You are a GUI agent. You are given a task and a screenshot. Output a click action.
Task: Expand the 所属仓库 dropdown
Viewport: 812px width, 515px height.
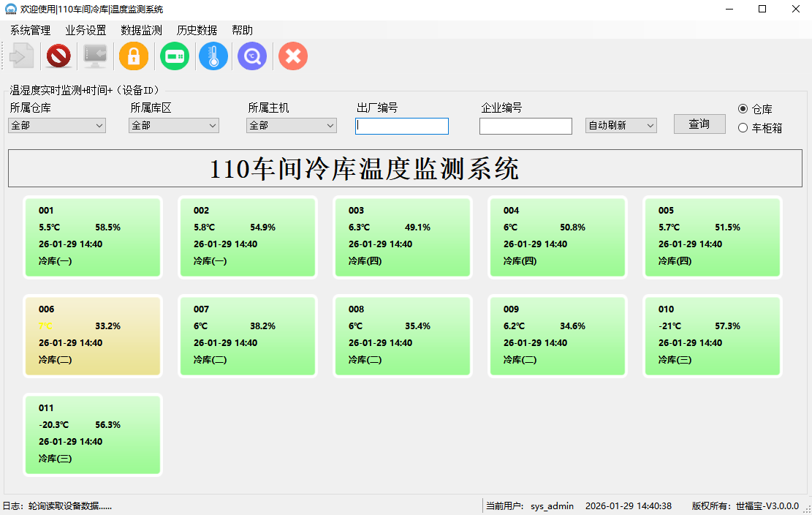(57, 126)
